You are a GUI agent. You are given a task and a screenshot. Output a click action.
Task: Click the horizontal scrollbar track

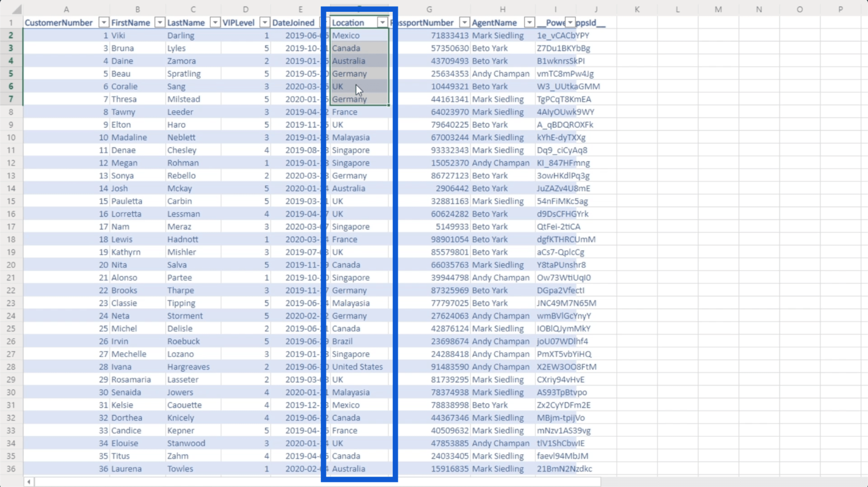pyautogui.click(x=317, y=481)
